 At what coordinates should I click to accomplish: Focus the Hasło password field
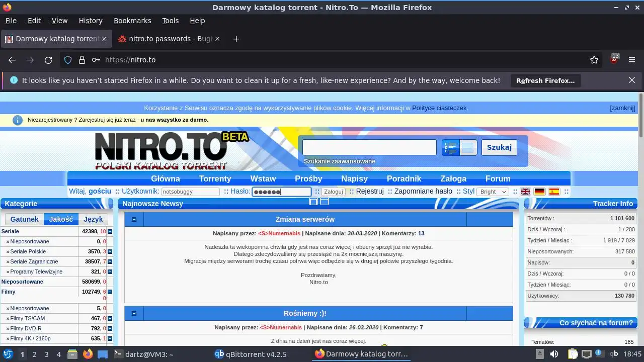point(282,192)
